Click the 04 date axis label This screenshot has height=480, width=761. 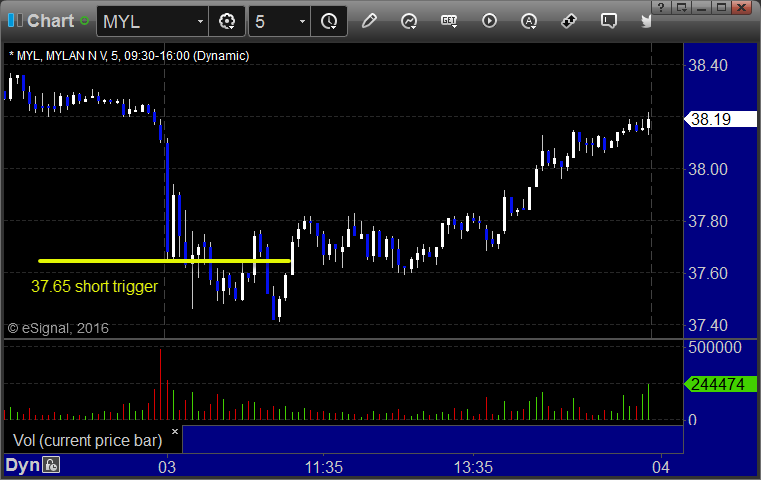click(x=661, y=467)
